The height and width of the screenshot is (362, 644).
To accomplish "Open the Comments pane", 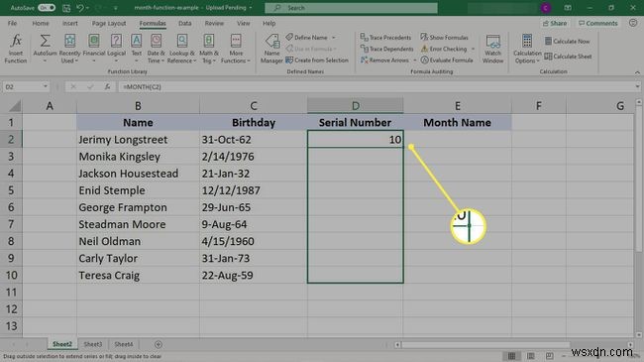I will tap(598, 24).
